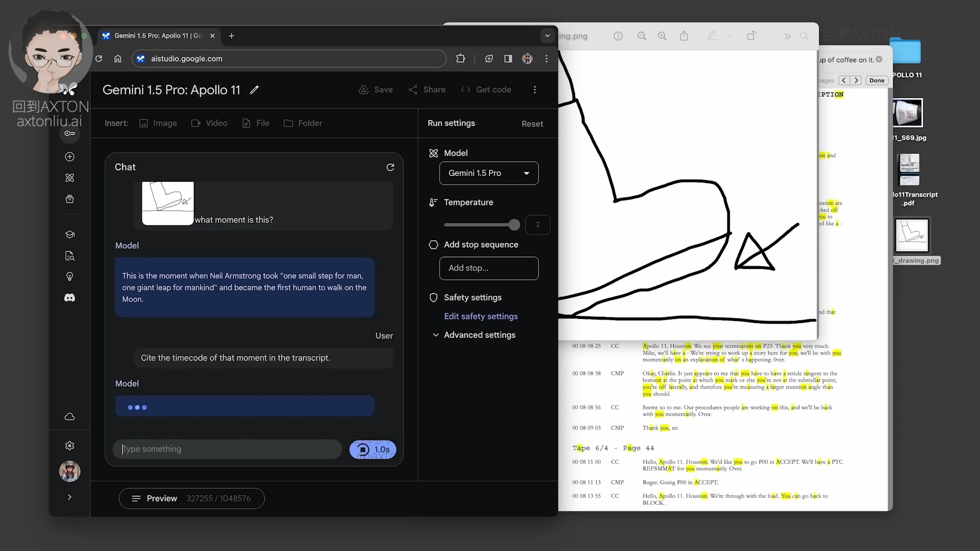Expand the left sidebar chevron

click(x=70, y=497)
